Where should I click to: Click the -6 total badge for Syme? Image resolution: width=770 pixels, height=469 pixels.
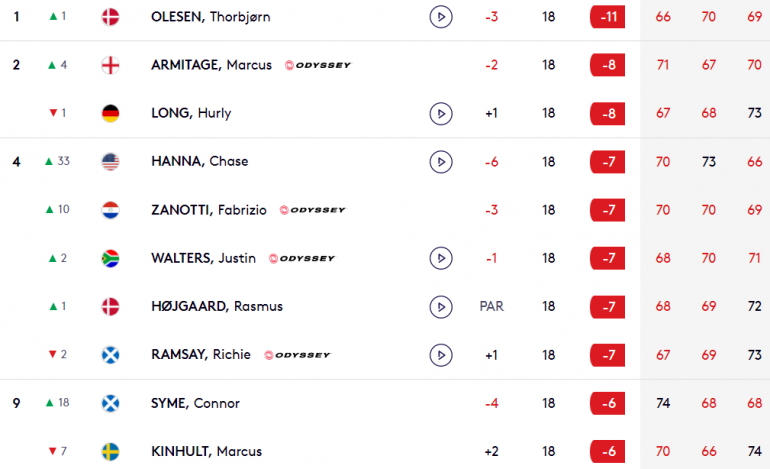coord(607,403)
